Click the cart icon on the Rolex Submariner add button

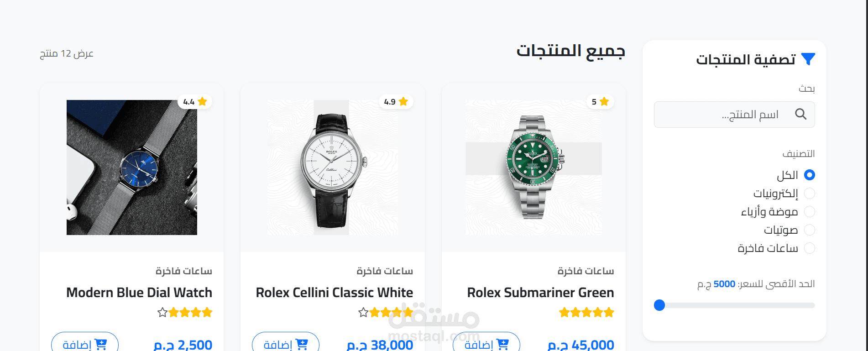[x=502, y=345]
